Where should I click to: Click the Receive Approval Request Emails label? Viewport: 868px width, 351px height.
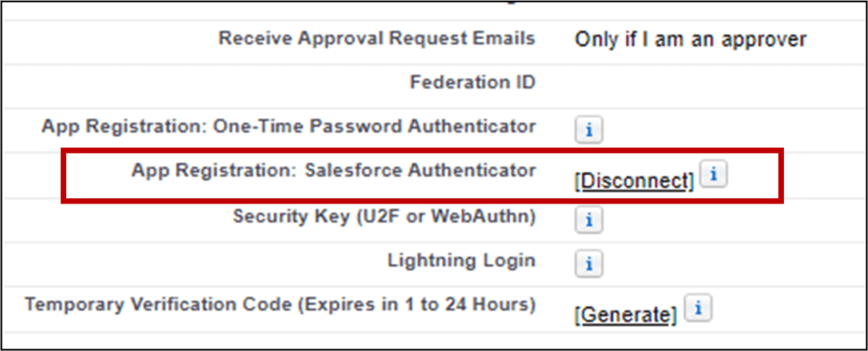[x=377, y=39]
